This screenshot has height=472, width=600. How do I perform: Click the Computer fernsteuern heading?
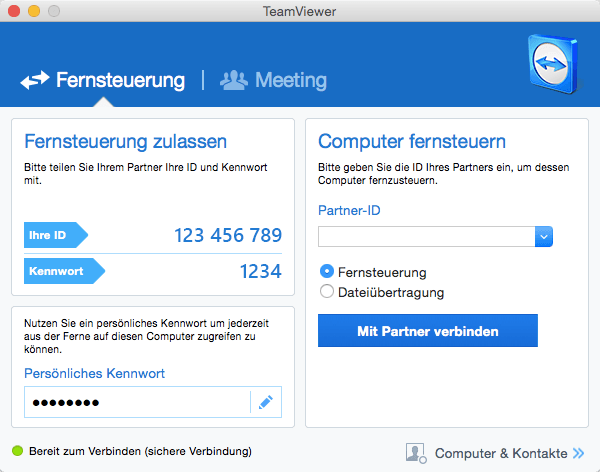[412, 142]
